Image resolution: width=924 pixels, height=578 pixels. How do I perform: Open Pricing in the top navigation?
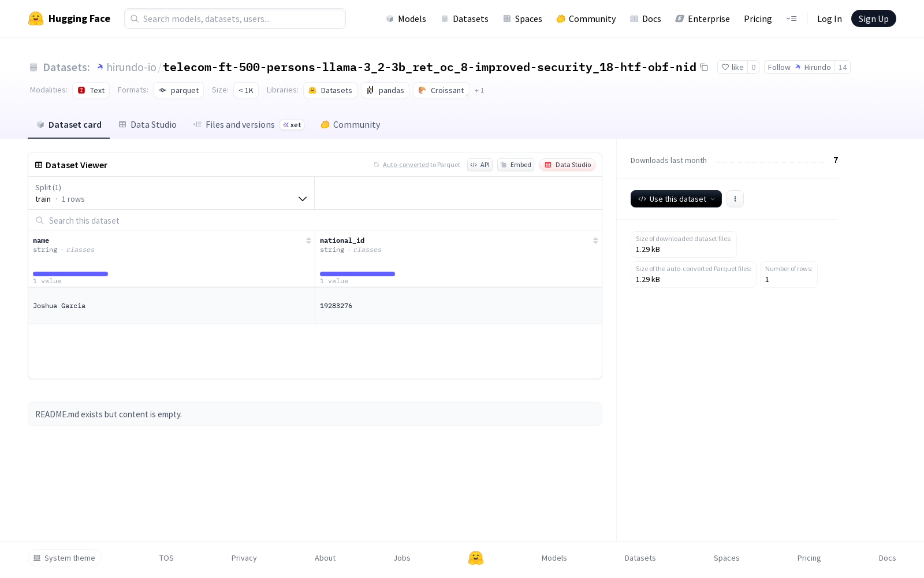point(758,18)
